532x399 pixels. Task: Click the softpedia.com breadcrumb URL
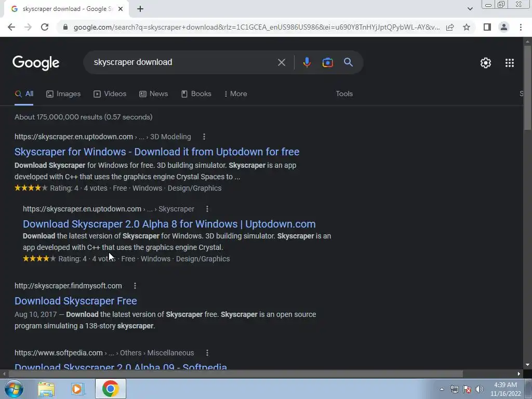click(x=104, y=353)
